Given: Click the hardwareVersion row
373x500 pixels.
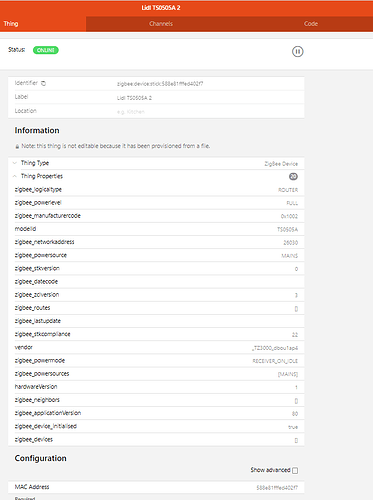Looking at the screenshot, I should [156, 387].
